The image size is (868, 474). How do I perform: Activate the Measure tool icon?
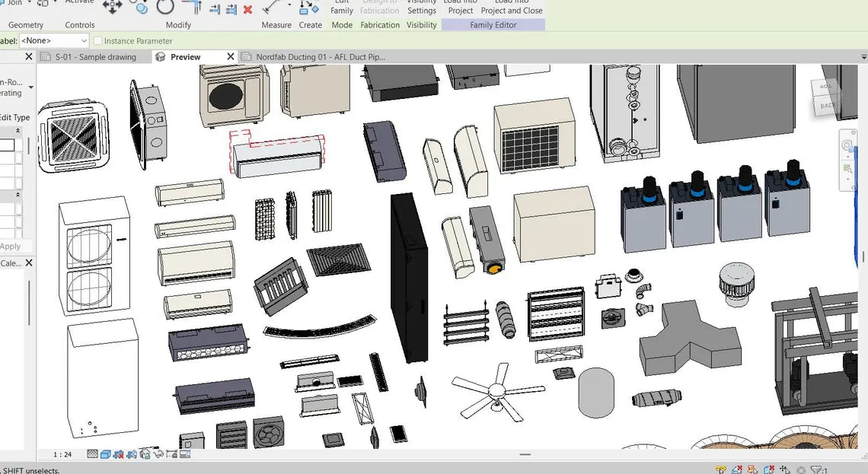click(272, 7)
